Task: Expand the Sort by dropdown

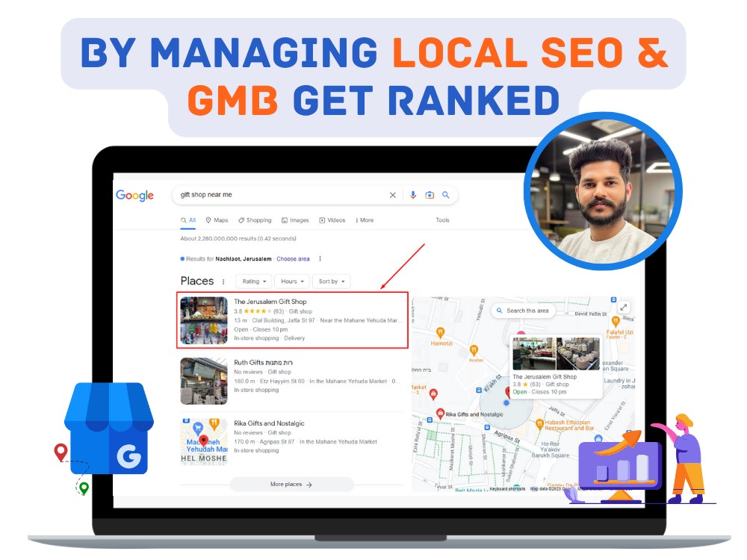Action: (332, 281)
